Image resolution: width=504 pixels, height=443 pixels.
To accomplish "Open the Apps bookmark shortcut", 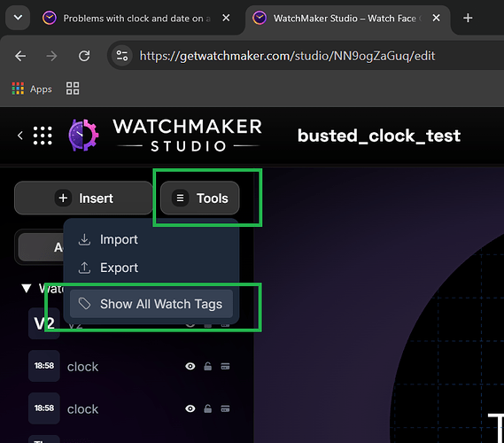I will [x=32, y=89].
